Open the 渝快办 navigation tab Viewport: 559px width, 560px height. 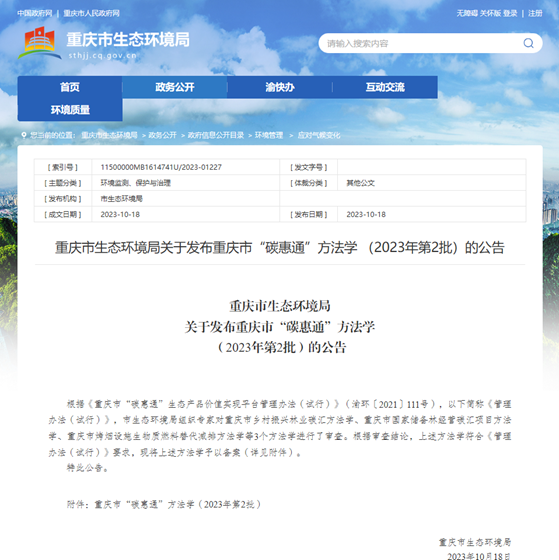click(x=280, y=87)
